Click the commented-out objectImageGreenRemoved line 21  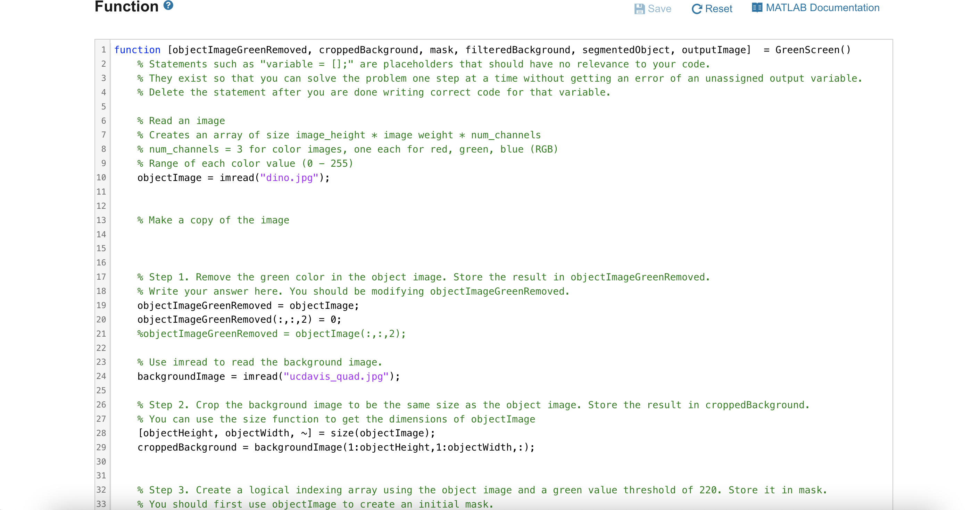coord(270,334)
